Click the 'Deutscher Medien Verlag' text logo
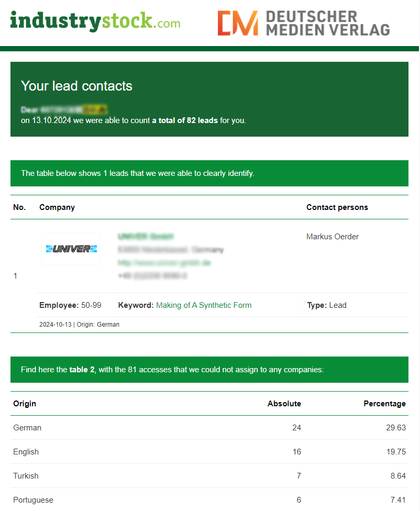Image resolution: width=420 pixels, height=511 pixels. point(327,24)
